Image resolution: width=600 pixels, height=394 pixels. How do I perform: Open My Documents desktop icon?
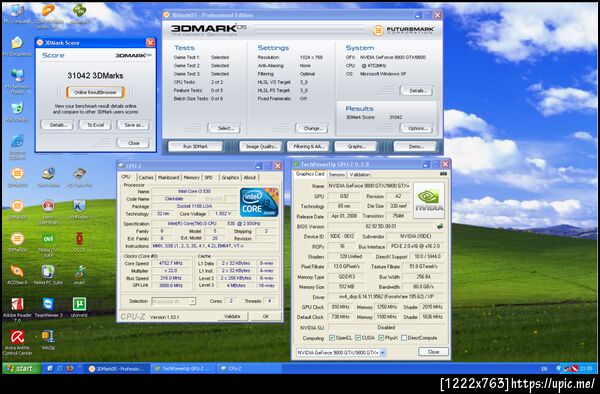(17, 46)
